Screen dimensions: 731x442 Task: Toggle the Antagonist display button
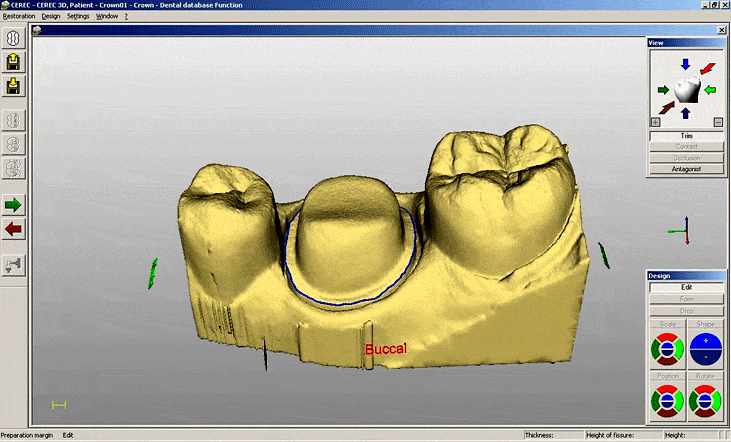686,169
